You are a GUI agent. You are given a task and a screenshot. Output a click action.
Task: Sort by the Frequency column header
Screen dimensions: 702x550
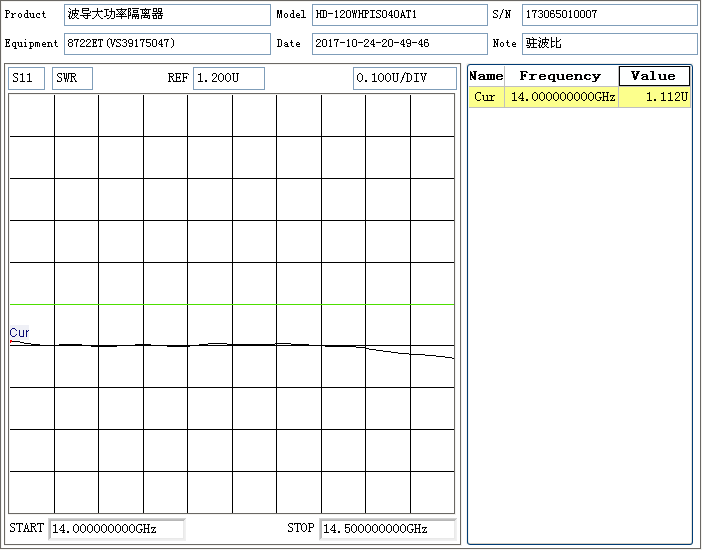[x=561, y=76]
